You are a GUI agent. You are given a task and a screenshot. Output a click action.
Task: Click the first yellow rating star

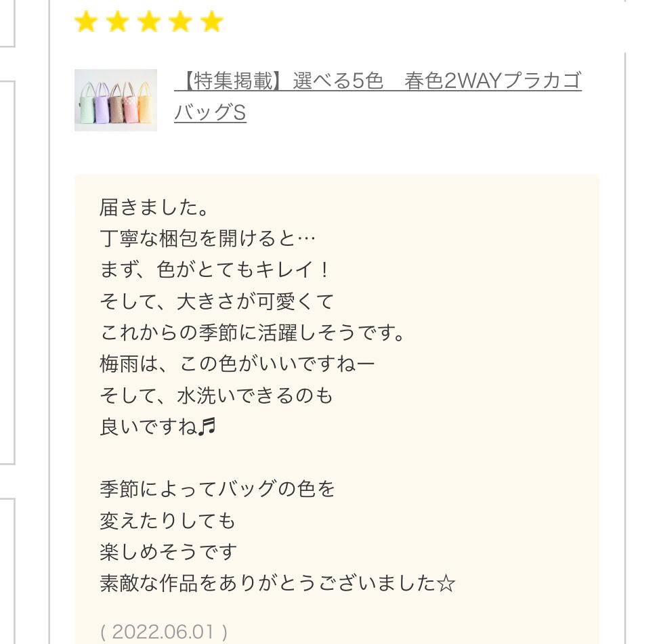[x=86, y=22]
